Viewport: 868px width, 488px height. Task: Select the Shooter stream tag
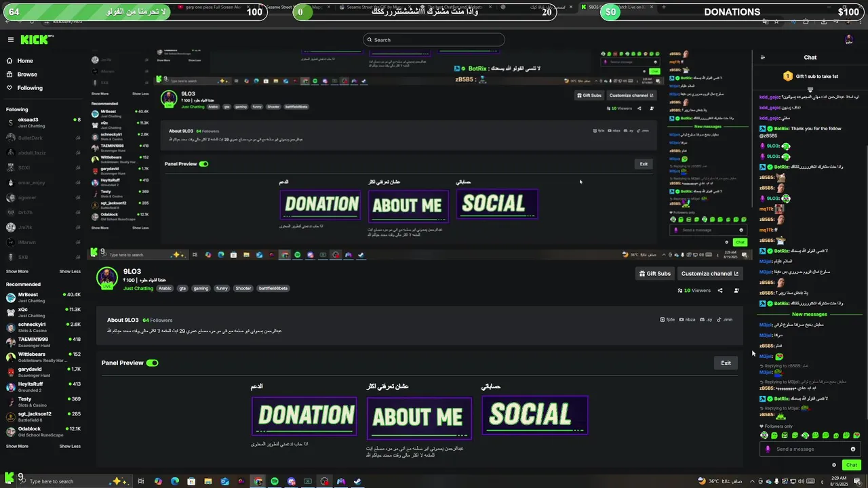243,288
